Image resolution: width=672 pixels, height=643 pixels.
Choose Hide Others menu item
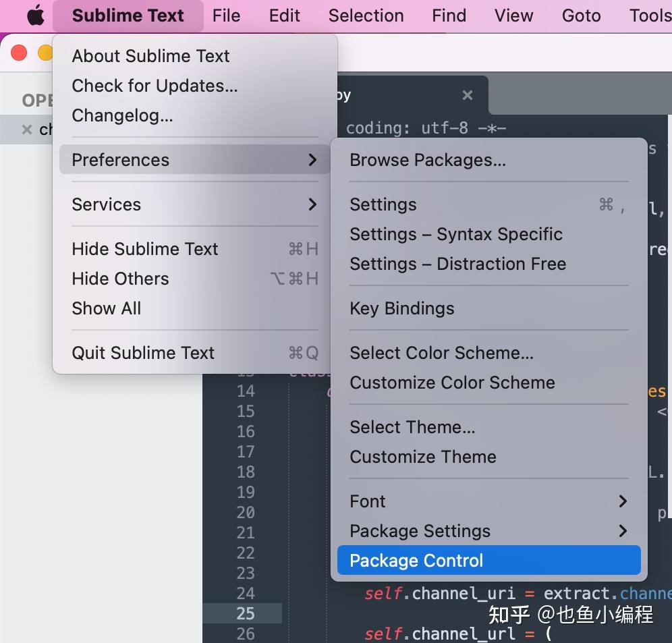120,279
